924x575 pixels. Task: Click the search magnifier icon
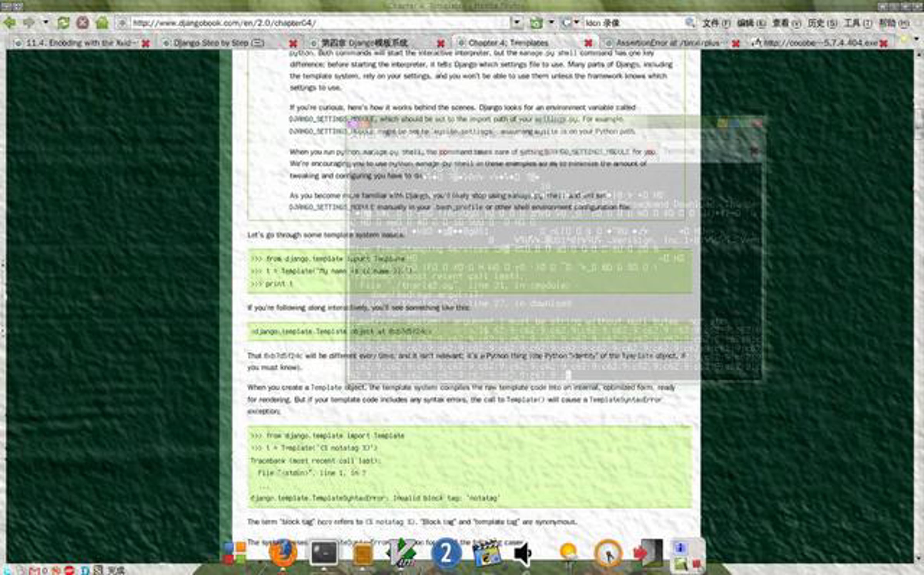[x=690, y=23]
